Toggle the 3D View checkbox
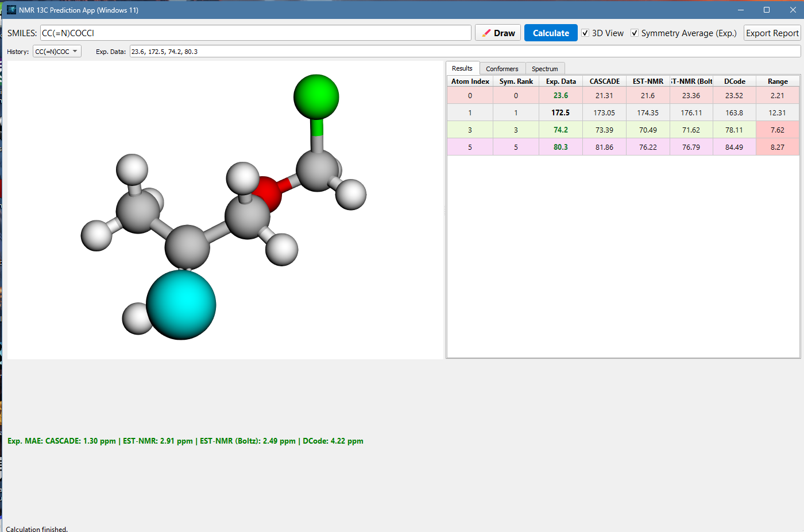Screen dimensions: 804x532 point(585,33)
